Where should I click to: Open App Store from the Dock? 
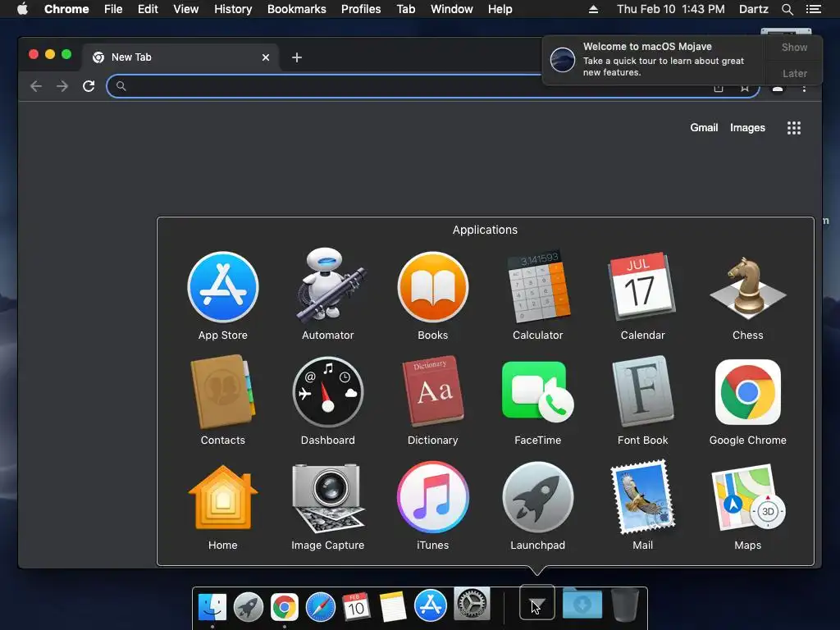tap(430, 606)
